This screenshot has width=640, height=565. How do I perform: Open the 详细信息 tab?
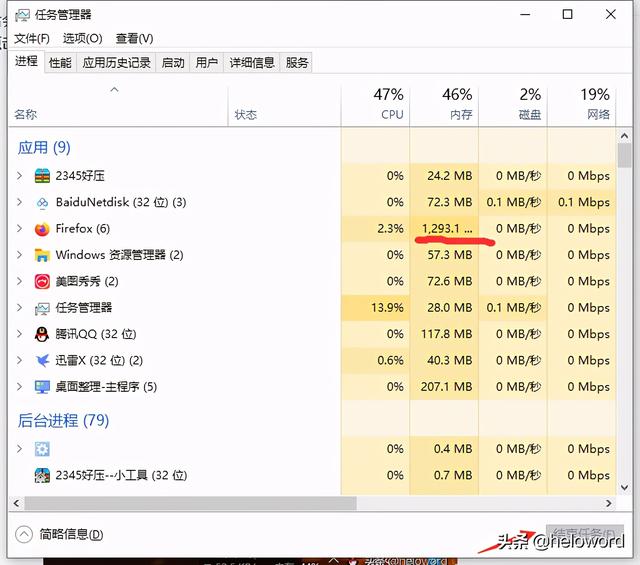[x=252, y=63]
